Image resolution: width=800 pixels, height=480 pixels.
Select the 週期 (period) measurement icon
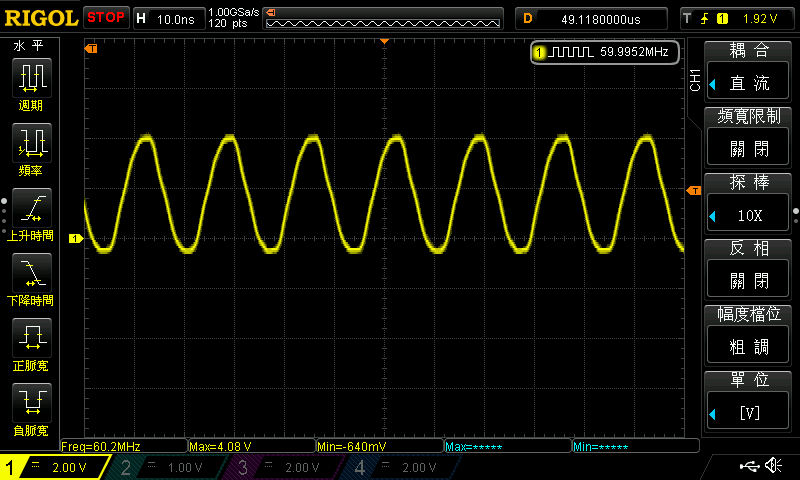tap(31, 83)
